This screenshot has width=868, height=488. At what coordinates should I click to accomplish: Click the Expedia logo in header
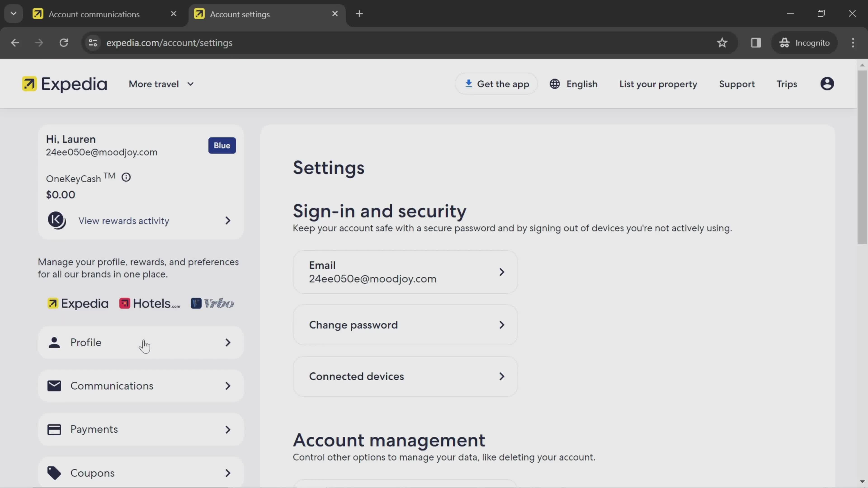point(64,84)
